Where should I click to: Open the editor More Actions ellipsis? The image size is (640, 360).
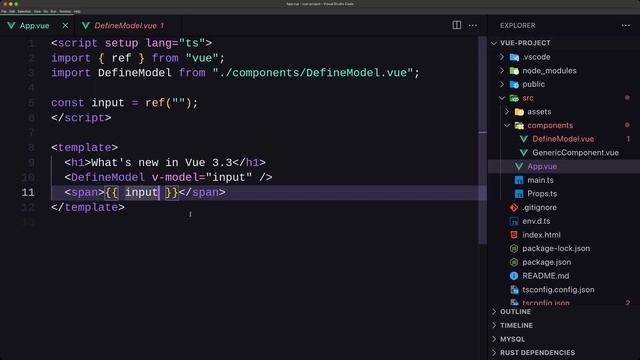point(473,25)
